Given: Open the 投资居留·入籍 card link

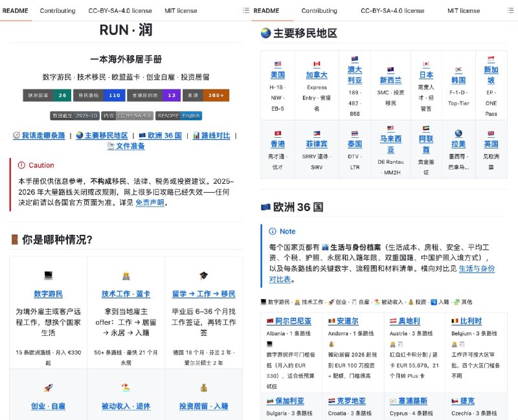Looking at the screenshot, I should tap(203, 406).
